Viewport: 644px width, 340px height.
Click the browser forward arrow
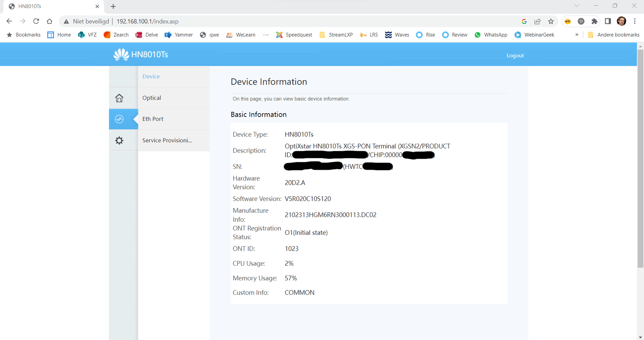23,21
